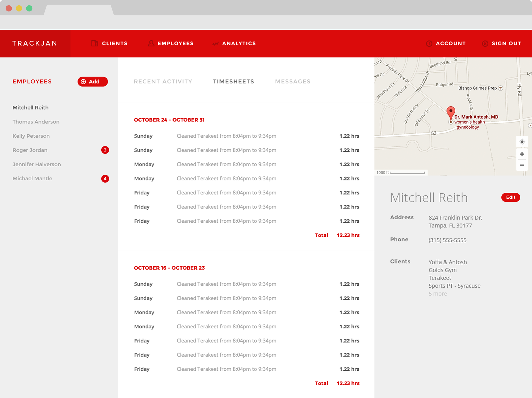Click Michael Mantle's badge showing 4
Screen dimensions: 532x398
coord(105,179)
